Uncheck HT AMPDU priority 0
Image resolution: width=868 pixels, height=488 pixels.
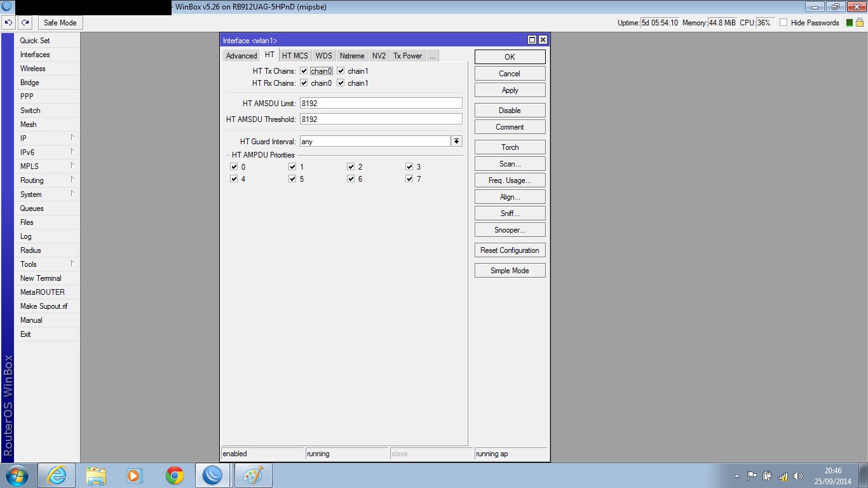(234, 166)
